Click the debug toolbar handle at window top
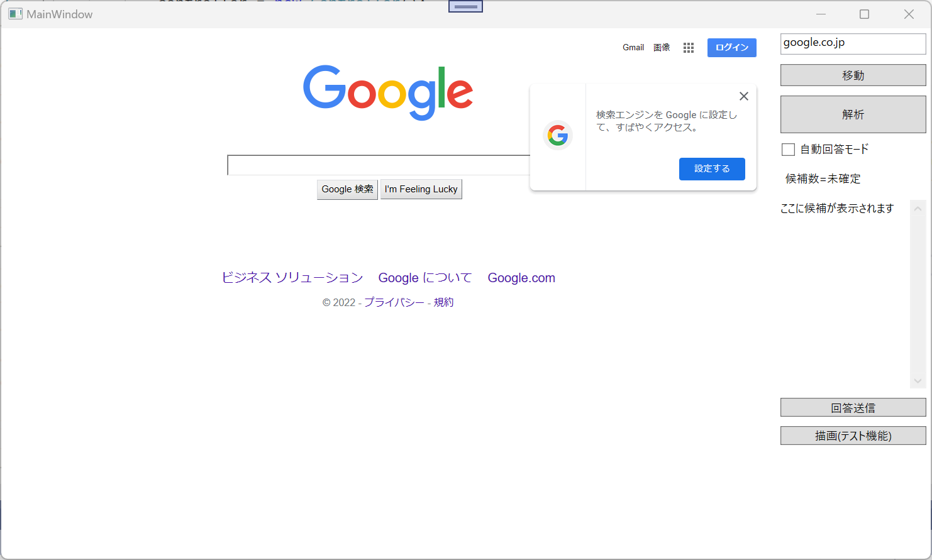Viewport: 932px width, 560px height. pyautogui.click(x=465, y=6)
